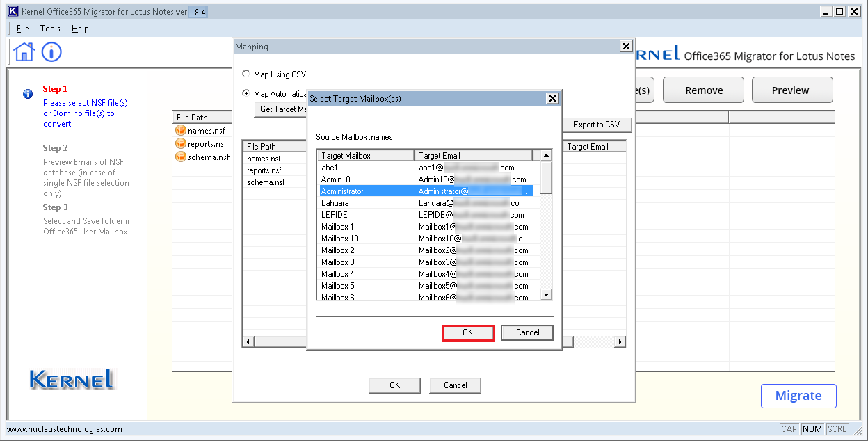Select the Mailbox 5 row
This screenshot has height=441, width=868.
click(x=426, y=286)
